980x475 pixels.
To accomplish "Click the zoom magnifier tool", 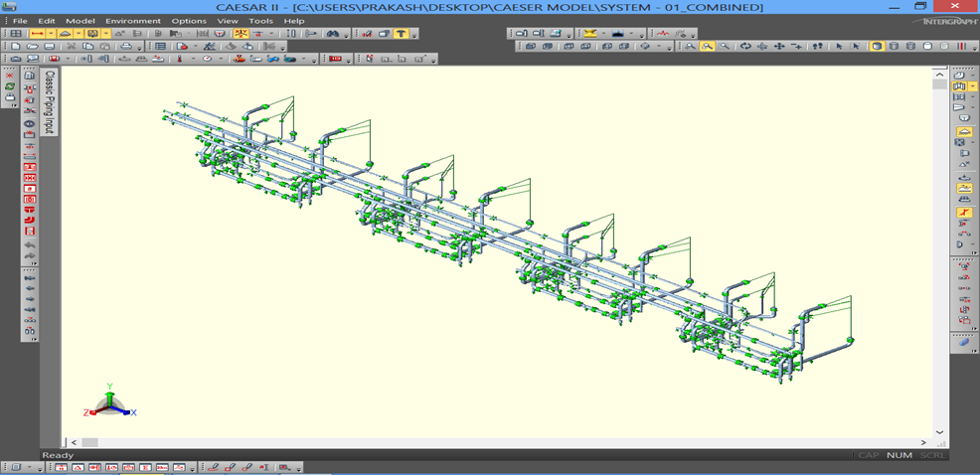I will pyautogui.click(x=725, y=47).
